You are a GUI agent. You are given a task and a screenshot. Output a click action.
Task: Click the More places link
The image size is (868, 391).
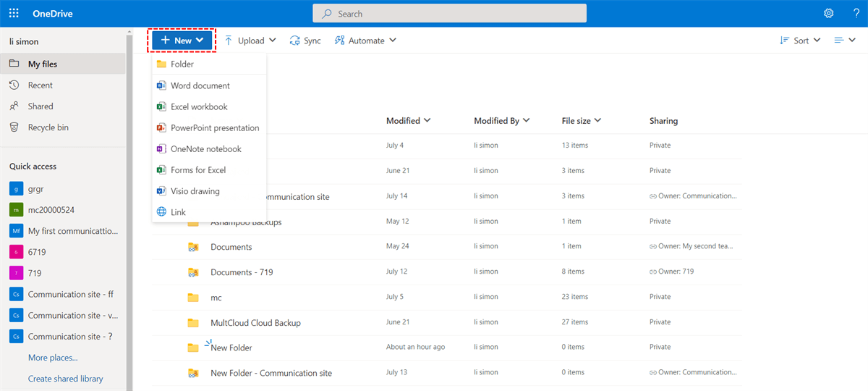(53, 358)
